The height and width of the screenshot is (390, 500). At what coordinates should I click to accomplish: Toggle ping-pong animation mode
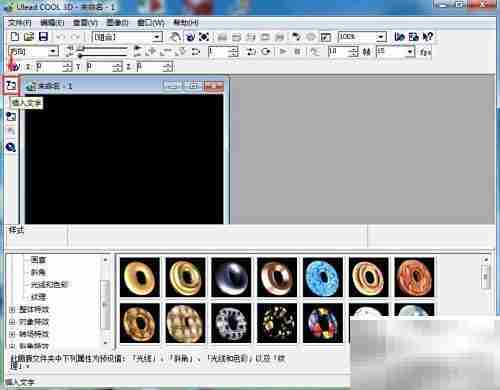[251, 52]
